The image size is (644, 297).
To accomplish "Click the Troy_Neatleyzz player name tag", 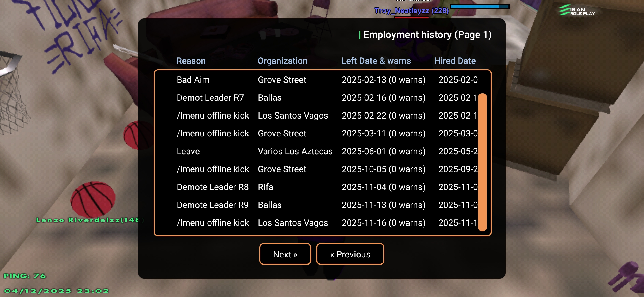I will [x=411, y=11].
